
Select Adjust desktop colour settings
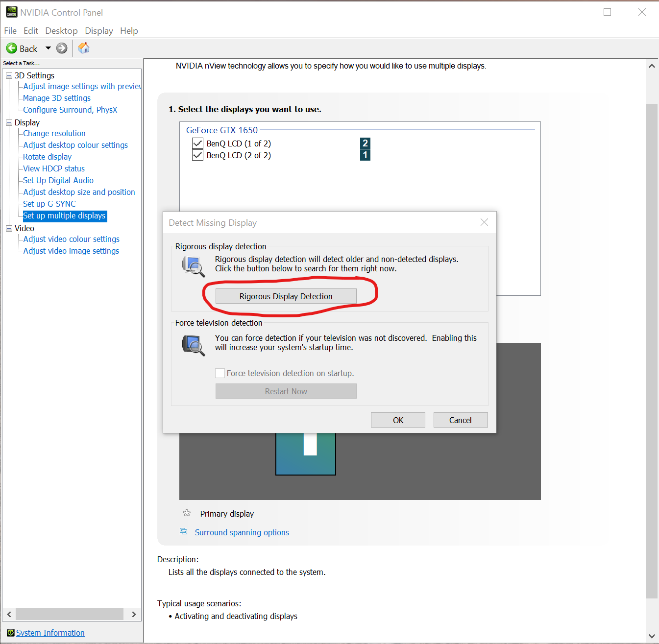pos(75,145)
